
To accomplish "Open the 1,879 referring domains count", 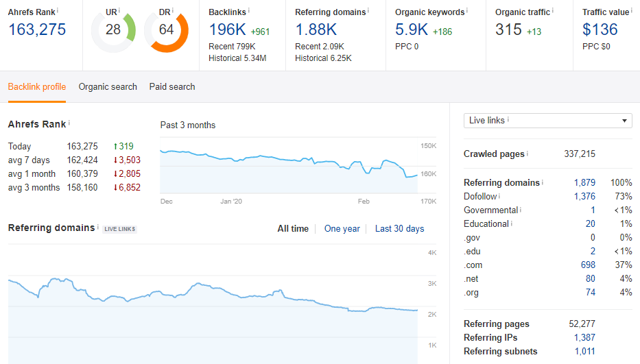I will coord(584,182).
